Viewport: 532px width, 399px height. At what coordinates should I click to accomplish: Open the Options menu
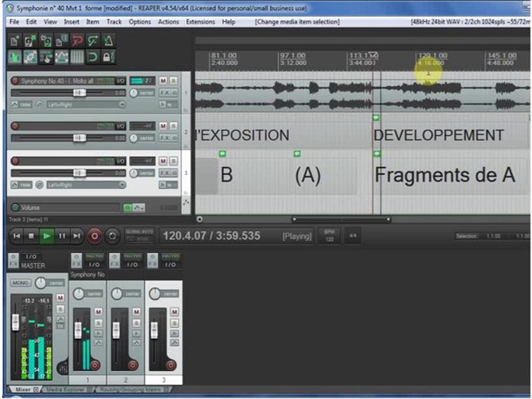(140, 22)
